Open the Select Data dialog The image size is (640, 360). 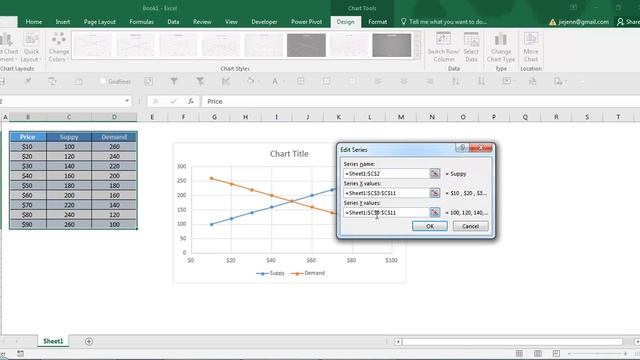click(471, 48)
